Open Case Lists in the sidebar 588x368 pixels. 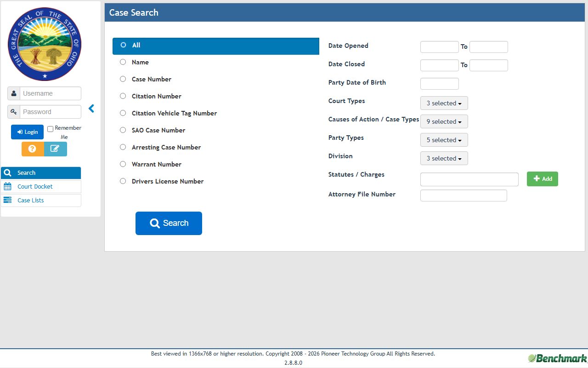[x=41, y=200]
